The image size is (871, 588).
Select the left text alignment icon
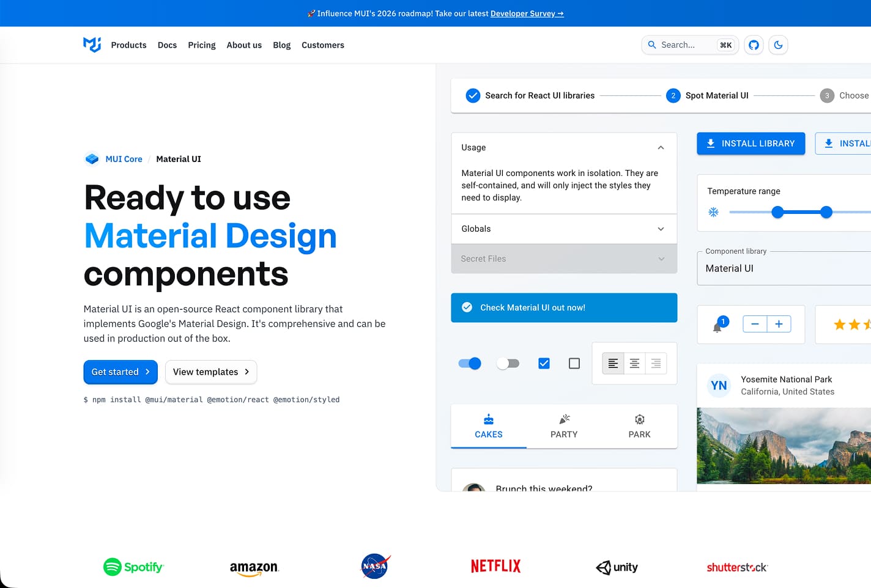click(613, 364)
